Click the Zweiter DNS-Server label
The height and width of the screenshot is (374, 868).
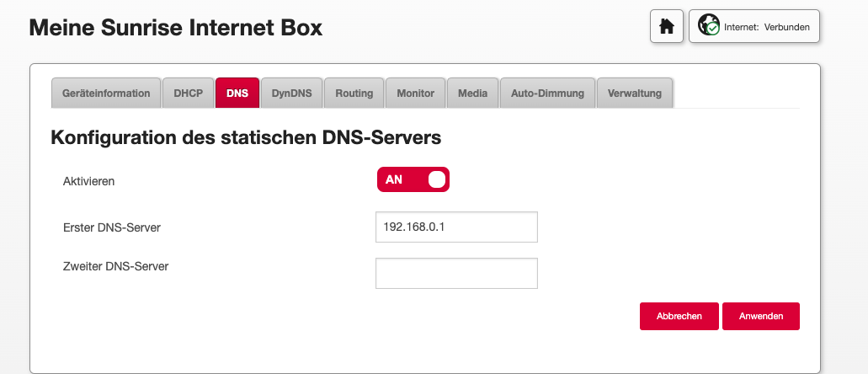(116, 266)
